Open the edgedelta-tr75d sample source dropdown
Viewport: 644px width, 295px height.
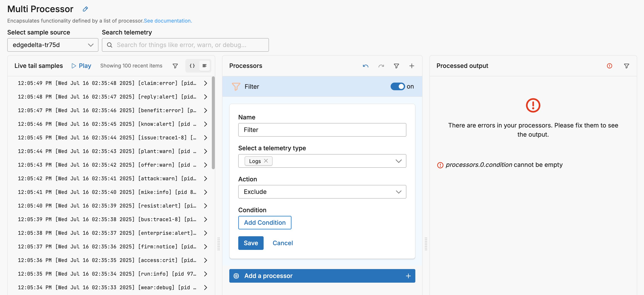(53, 45)
